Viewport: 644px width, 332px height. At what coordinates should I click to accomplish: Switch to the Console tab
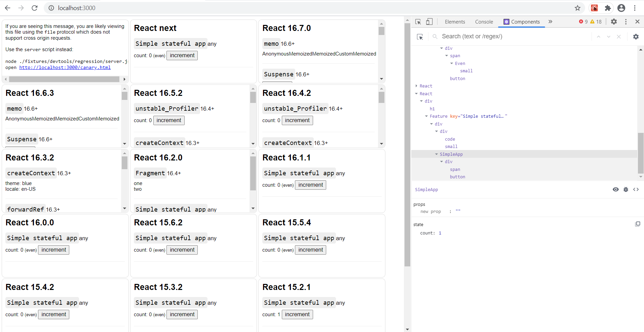[x=484, y=22]
